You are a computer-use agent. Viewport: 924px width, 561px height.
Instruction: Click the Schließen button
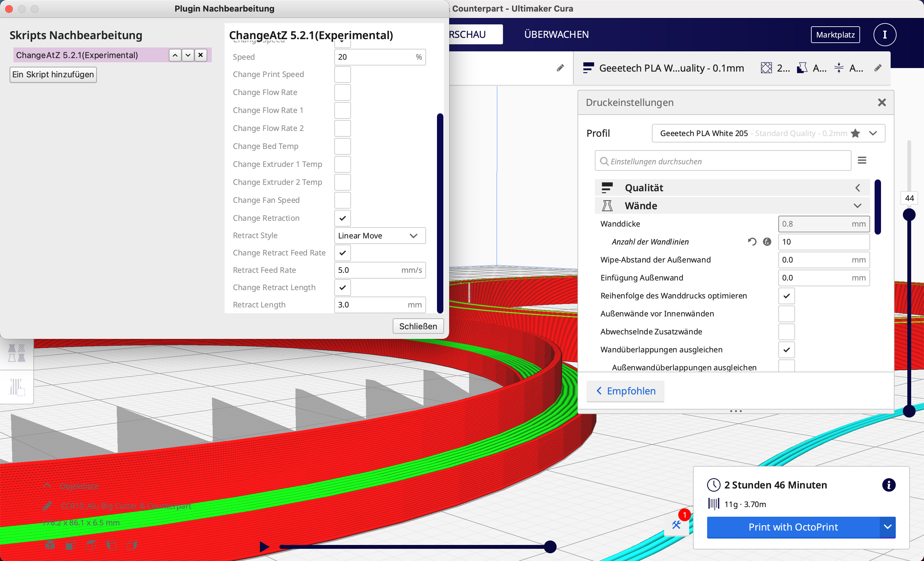click(x=418, y=326)
